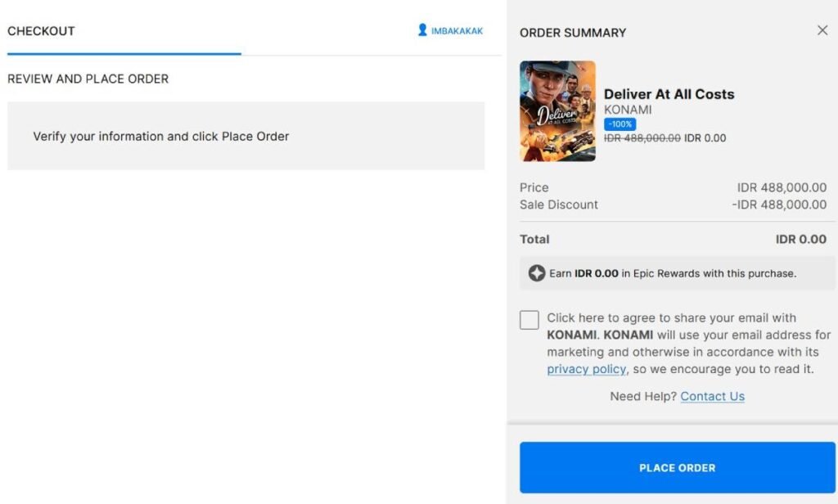Tick the share email with KONAMI checkbox
This screenshot has width=838, height=504.
pyautogui.click(x=529, y=320)
